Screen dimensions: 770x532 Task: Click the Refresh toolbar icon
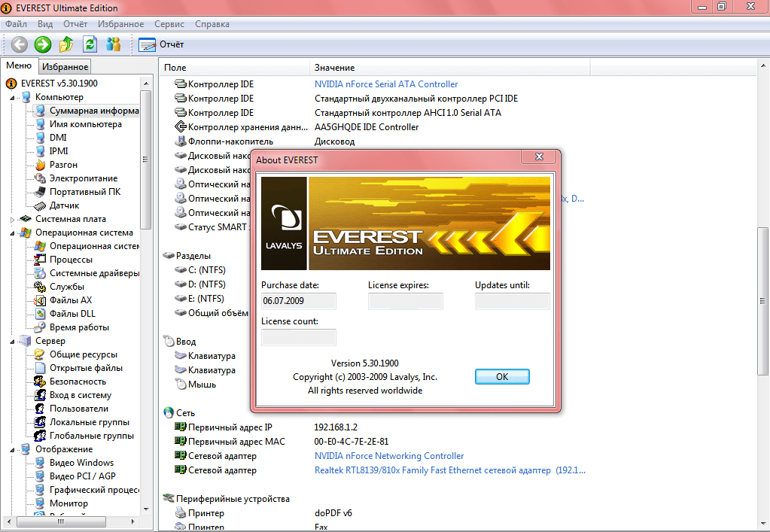[x=90, y=44]
